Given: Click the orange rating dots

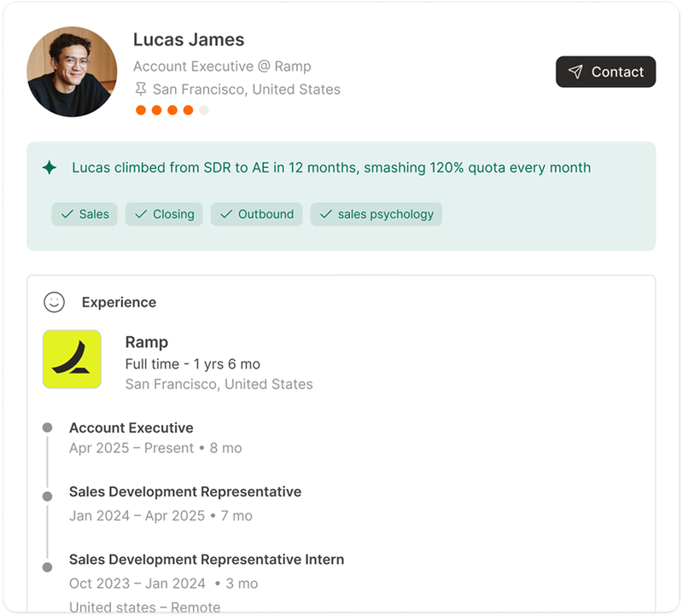Looking at the screenshot, I should [172, 110].
